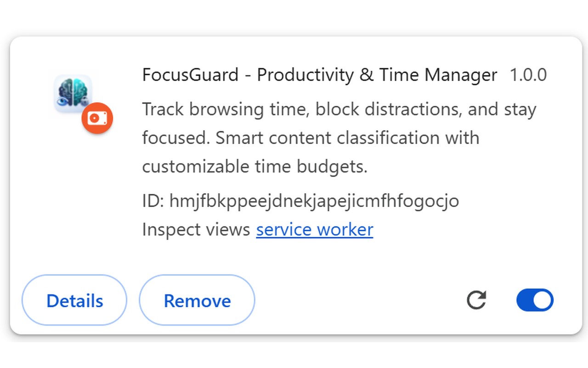Reload the FocusGuard extension
This screenshot has height=368, width=588.
(x=476, y=300)
